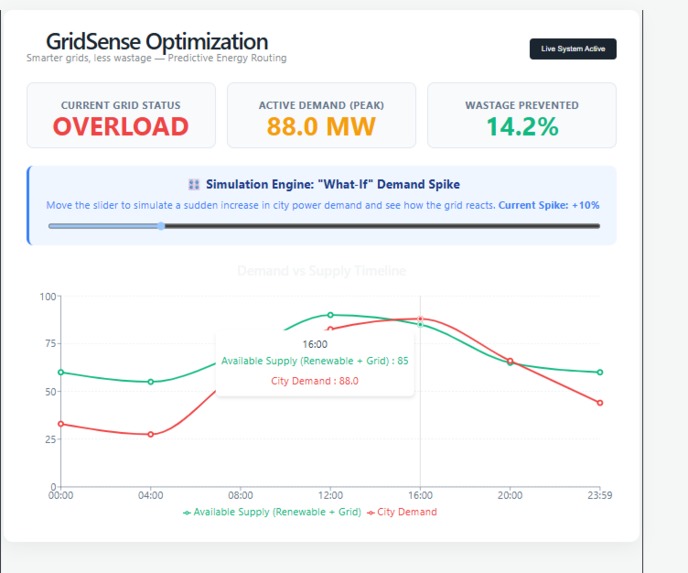Click the ACTIVE DEMAND (PEAK) heading
Screen dimensions: 688x573
click(321, 105)
